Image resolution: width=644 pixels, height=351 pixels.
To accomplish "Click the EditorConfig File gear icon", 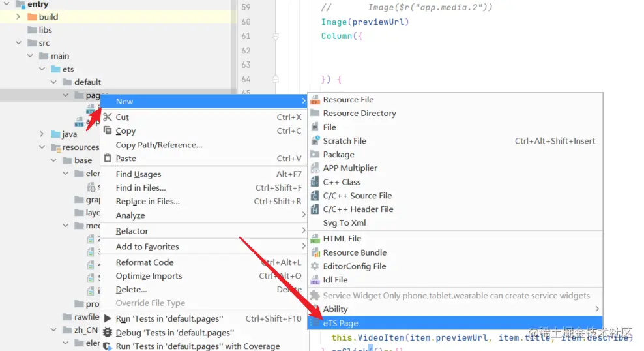I will pos(315,266).
